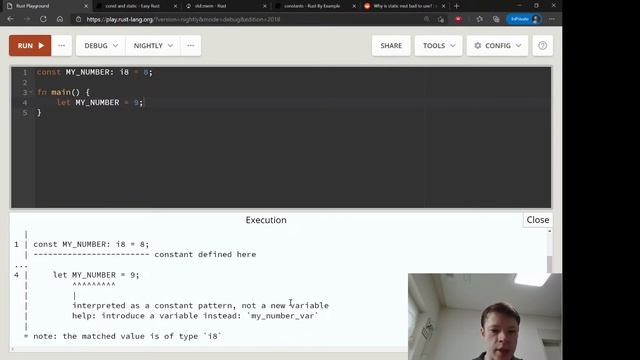
Task: Click 'constant defined here' in output
Action: pos(205,254)
